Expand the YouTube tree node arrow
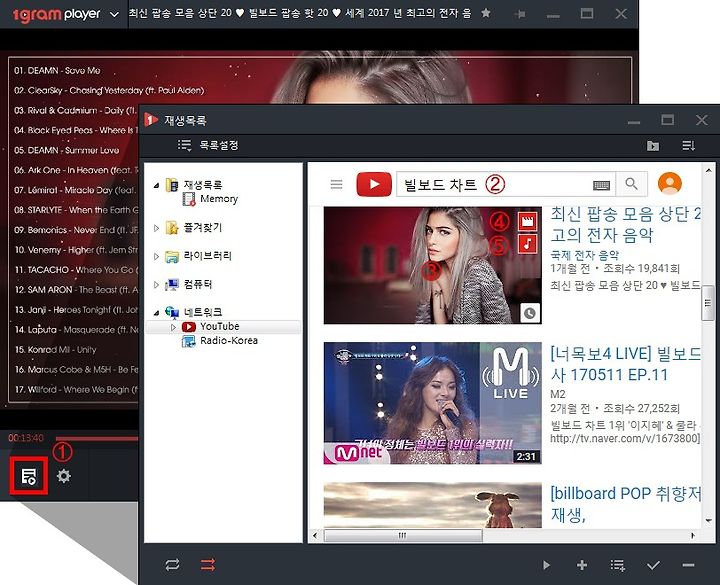This screenshot has width=720, height=585. 173,327
